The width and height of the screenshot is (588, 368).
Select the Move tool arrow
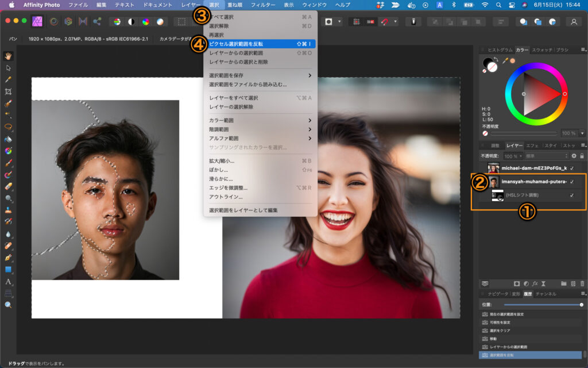9,68
